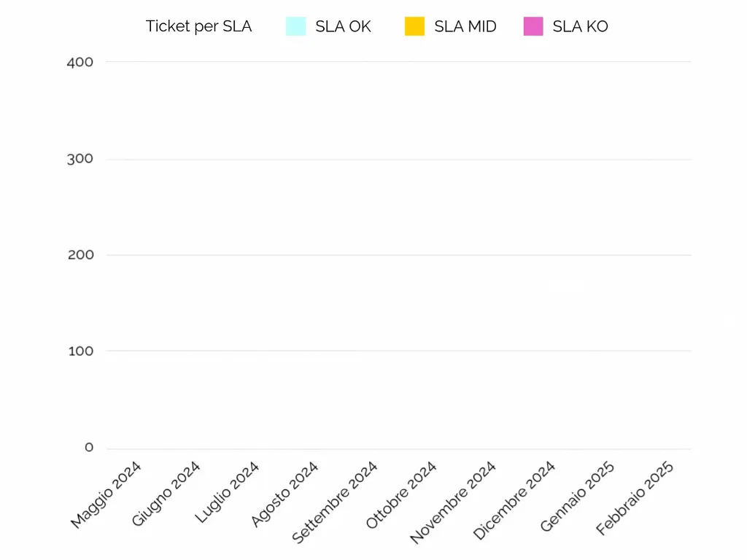
Task: Select the Novembre 2024 axis label
Action: pyautogui.click(x=453, y=502)
